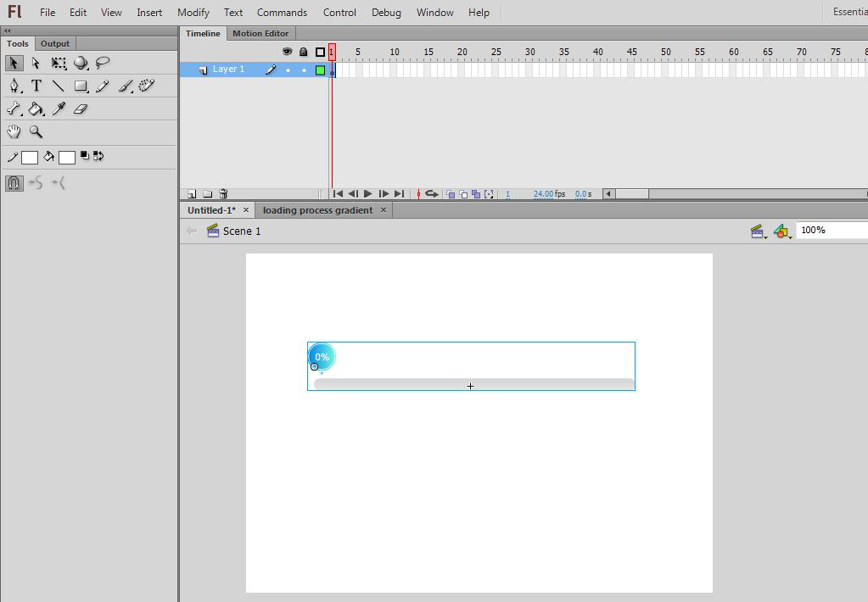
Task: Activate the Text tool
Action: click(36, 86)
